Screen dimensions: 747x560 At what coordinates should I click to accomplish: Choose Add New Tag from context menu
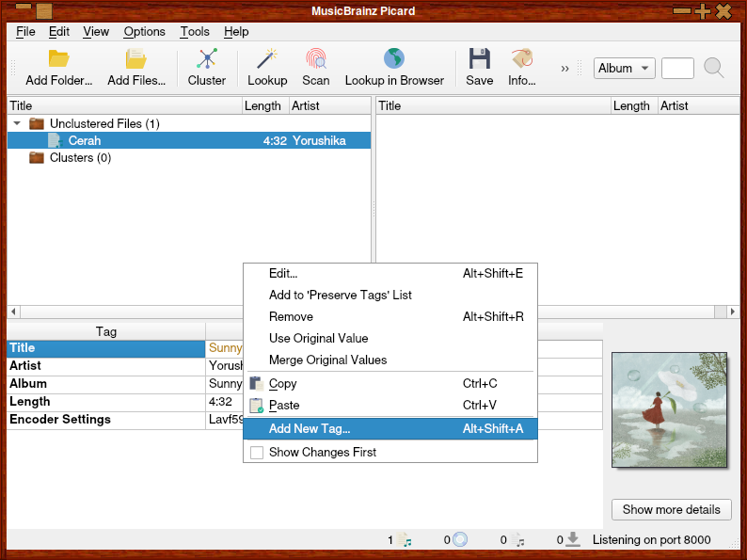coord(310,428)
